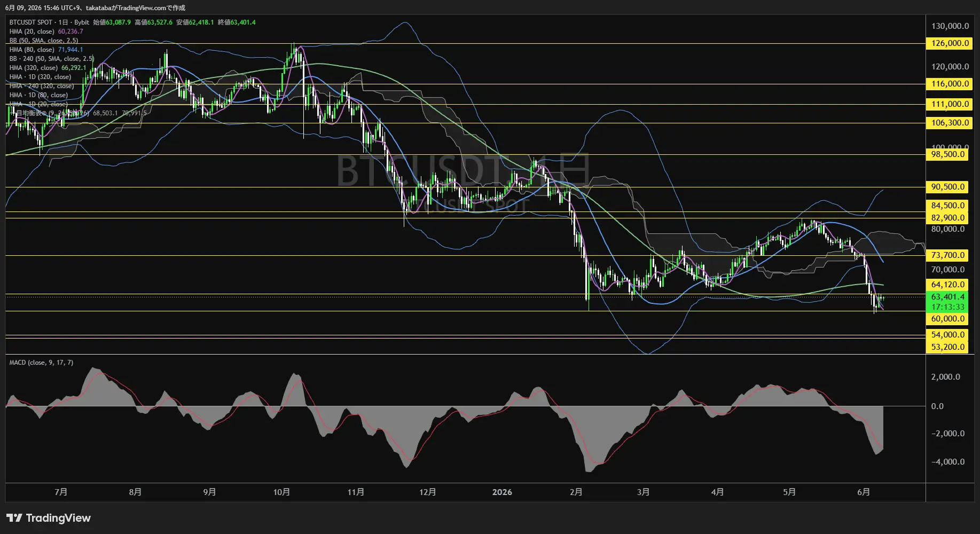
Task: Click the 60,000.0 yellow price label
Action: 948,319
